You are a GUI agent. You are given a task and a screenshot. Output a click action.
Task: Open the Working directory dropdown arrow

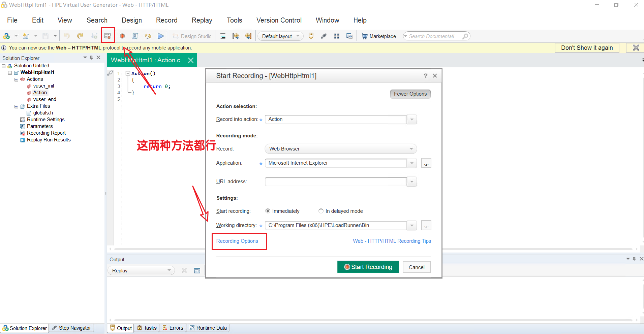pyautogui.click(x=412, y=226)
